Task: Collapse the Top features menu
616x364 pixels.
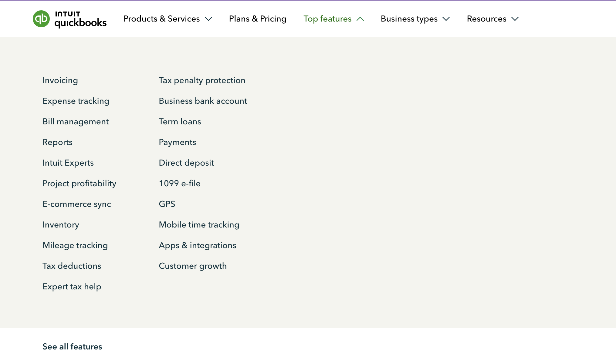Action: tap(333, 19)
